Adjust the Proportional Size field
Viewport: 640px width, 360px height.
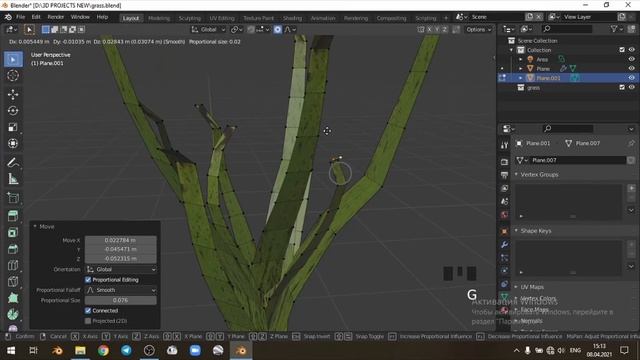tap(120, 300)
